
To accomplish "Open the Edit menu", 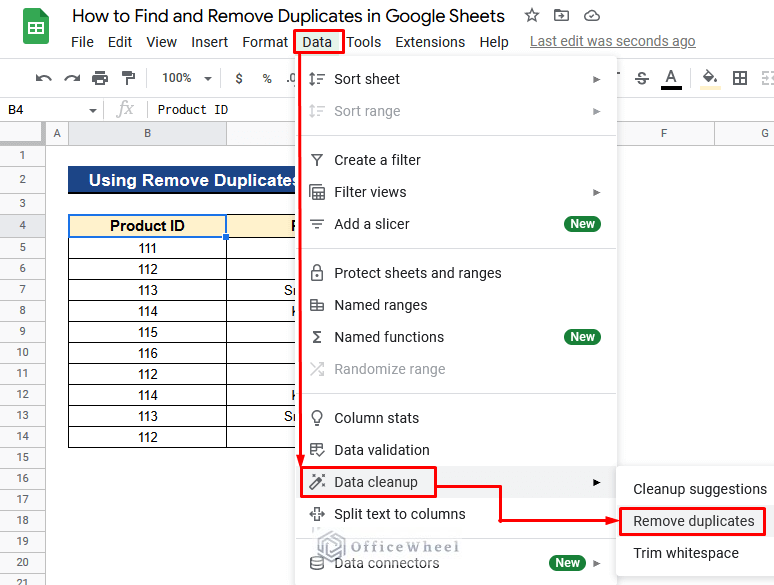I will (x=120, y=42).
